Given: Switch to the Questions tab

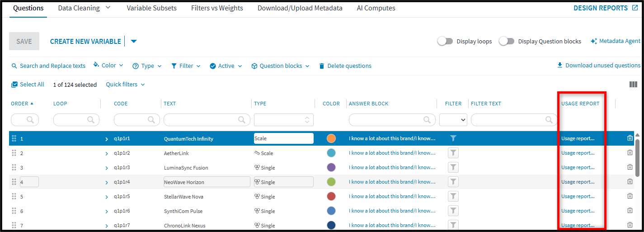Looking at the screenshot, I should pyautogui.click(x=28, y=8).
